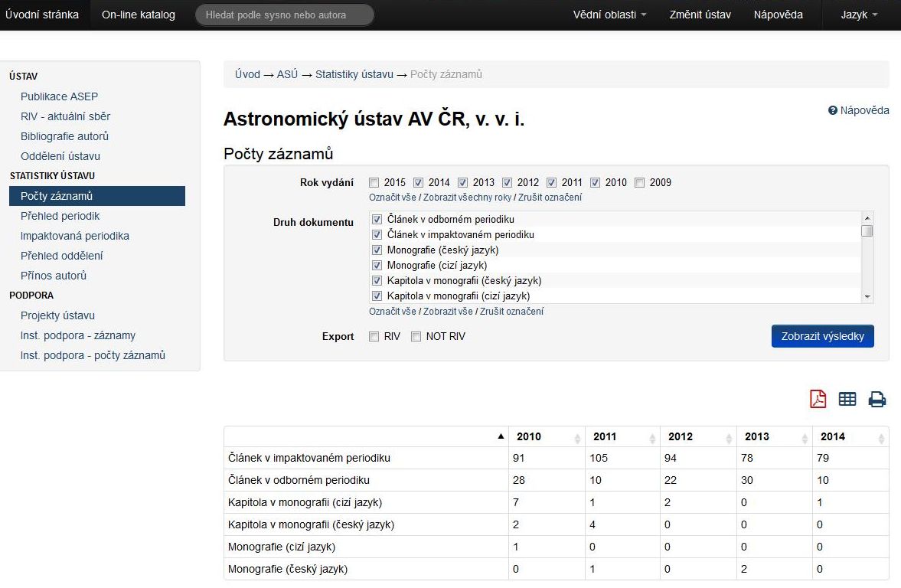
Task: Click the document type list scroll-down arrow
Action: (x=867, y=296)
